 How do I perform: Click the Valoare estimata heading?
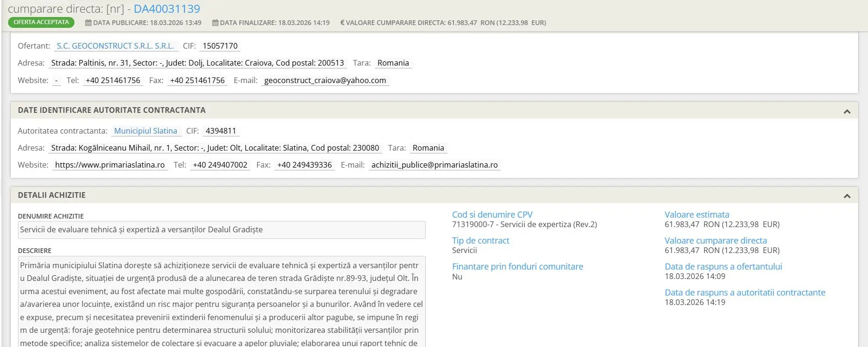pos(697,214)
